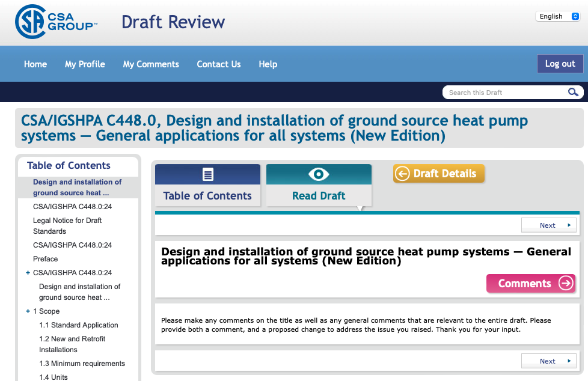Click the document icon above Table of Contents tab

pos(208,174)
